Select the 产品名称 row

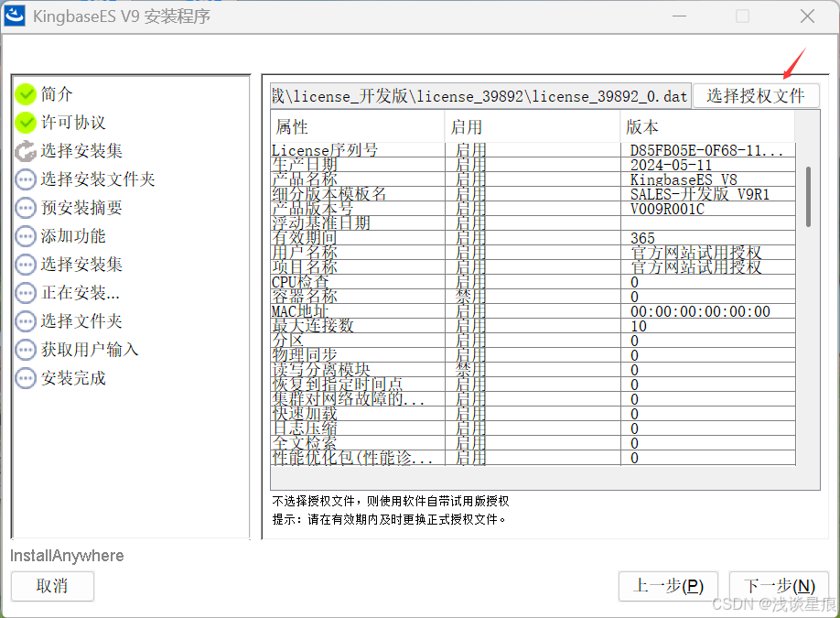(533, 179)
